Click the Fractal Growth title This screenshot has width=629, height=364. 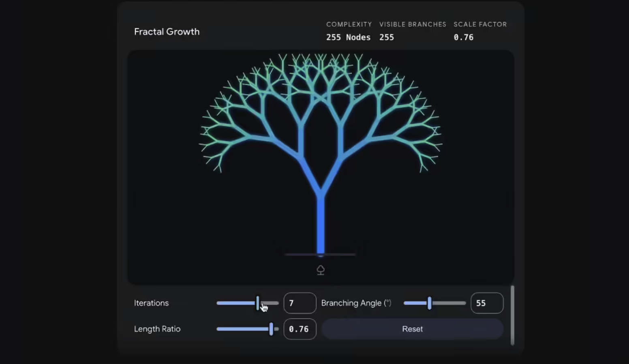[167, 32]
